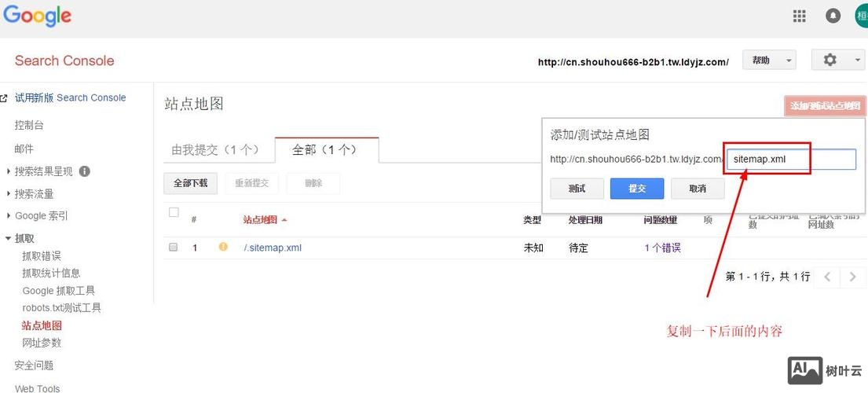This screenshot has width=868, height=393.
Task: Click the warning icon in sitemap row
Action: (x=223, y=247)
